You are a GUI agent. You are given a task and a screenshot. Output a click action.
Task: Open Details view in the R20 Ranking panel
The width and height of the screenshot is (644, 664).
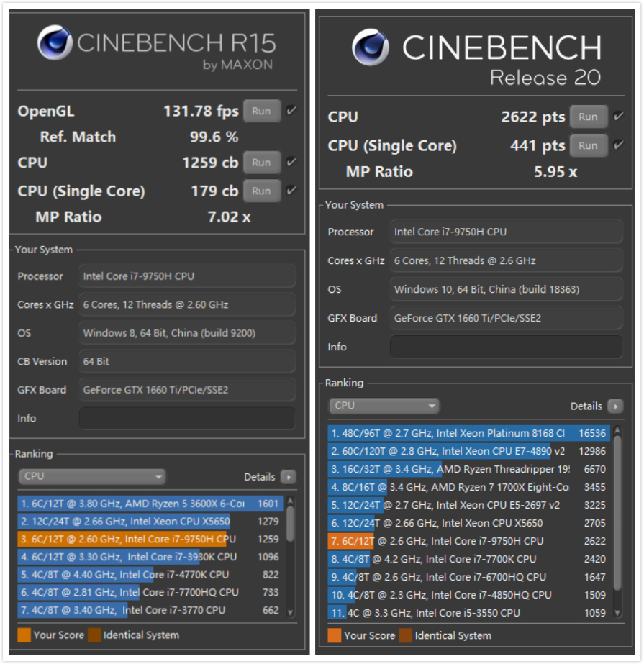point(614,406)
